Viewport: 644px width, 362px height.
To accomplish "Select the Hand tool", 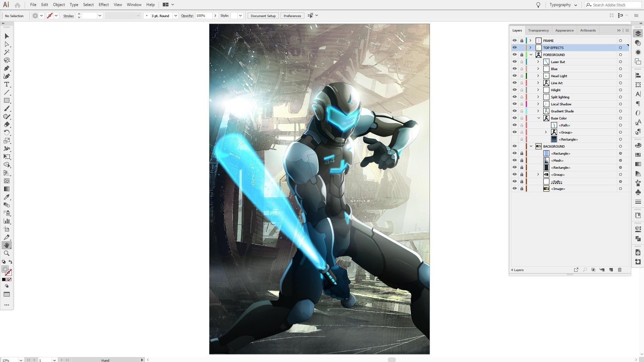I will tap(7, 245).
